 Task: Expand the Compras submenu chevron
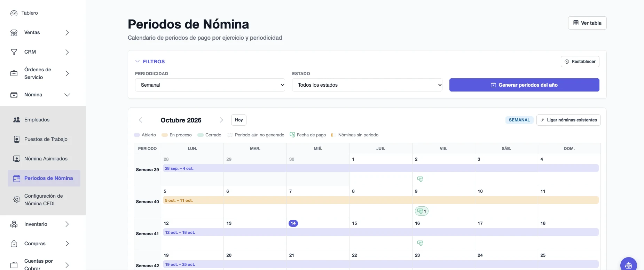click(67, 244)
